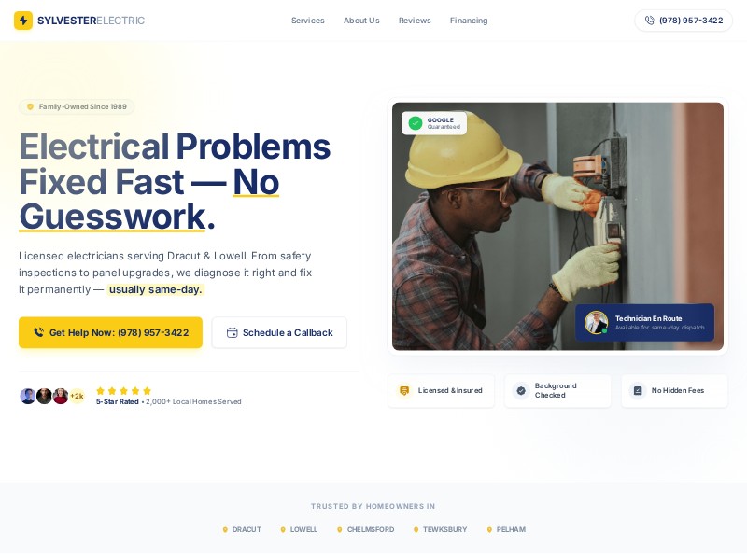This screenshot has width=747, height=560.
Task: Open the Financing navigation link
Action: [x=469, y=21]
